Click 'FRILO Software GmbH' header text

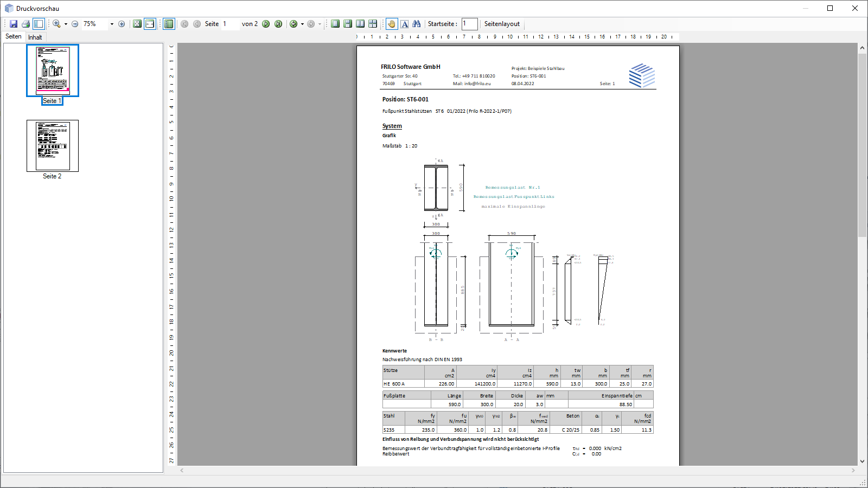(411, 67)
